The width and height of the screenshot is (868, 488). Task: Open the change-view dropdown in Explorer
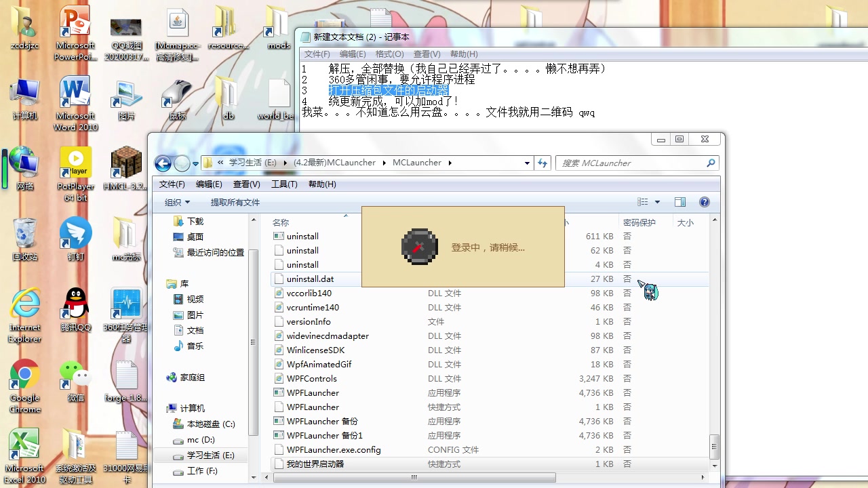(x=655, y=201)
